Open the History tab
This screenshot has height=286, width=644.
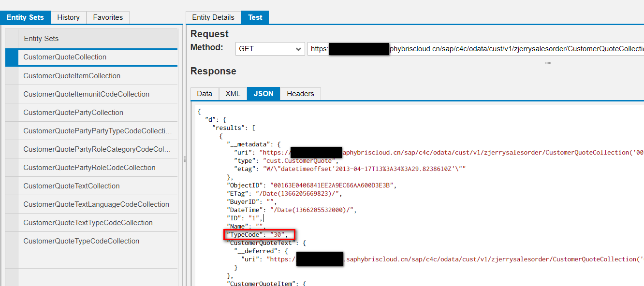[68, 17]
